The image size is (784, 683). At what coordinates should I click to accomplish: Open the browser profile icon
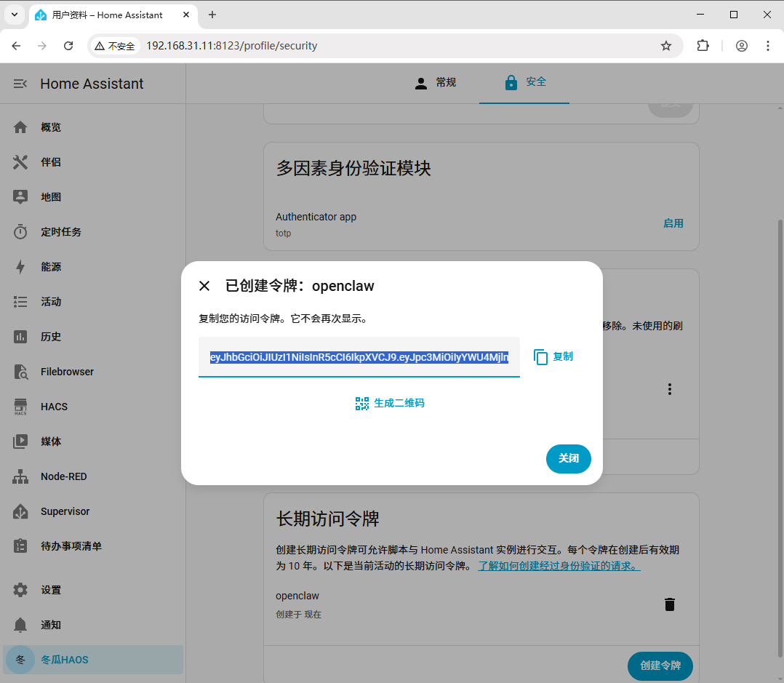pyautogui.click(x=742, y=46)
